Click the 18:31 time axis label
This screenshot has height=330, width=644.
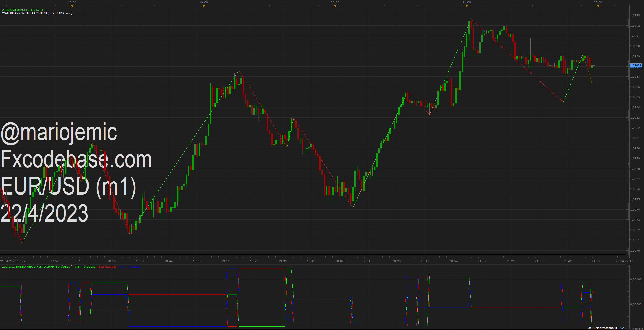pos(140,261)
